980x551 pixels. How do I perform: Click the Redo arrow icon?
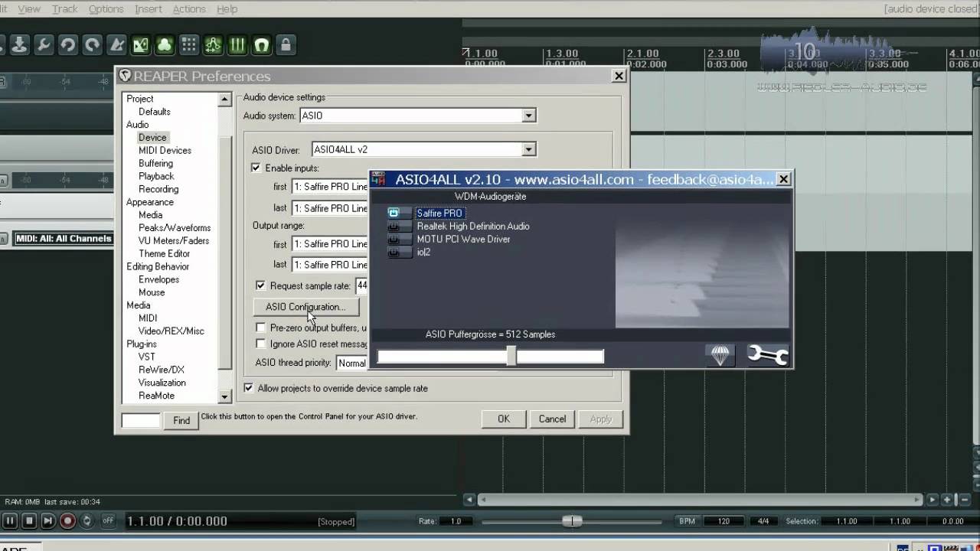(93, 45)
